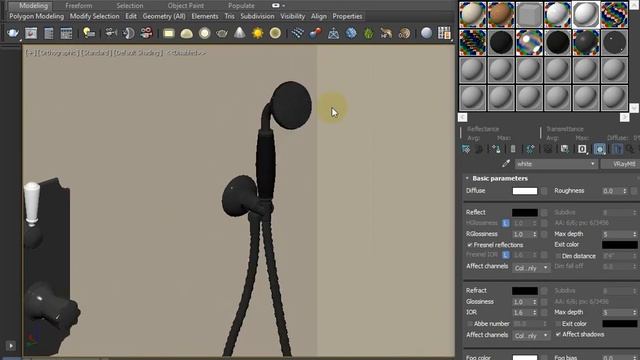Toggle the HGlossiness L lock button
The height and width of the screenshot is (360, 640).
click(x=506, y=223)
